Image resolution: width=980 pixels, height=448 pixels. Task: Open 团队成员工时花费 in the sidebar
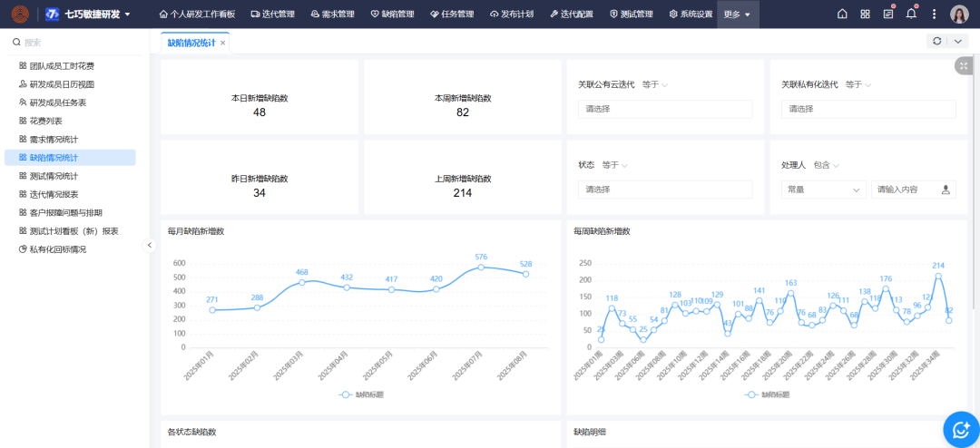62,66
